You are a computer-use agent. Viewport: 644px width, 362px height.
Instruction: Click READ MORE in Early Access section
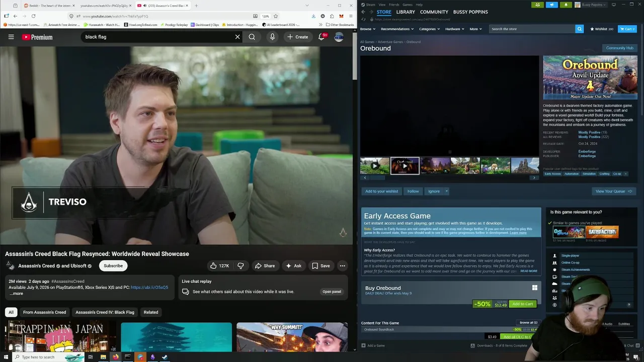(529, 271)
